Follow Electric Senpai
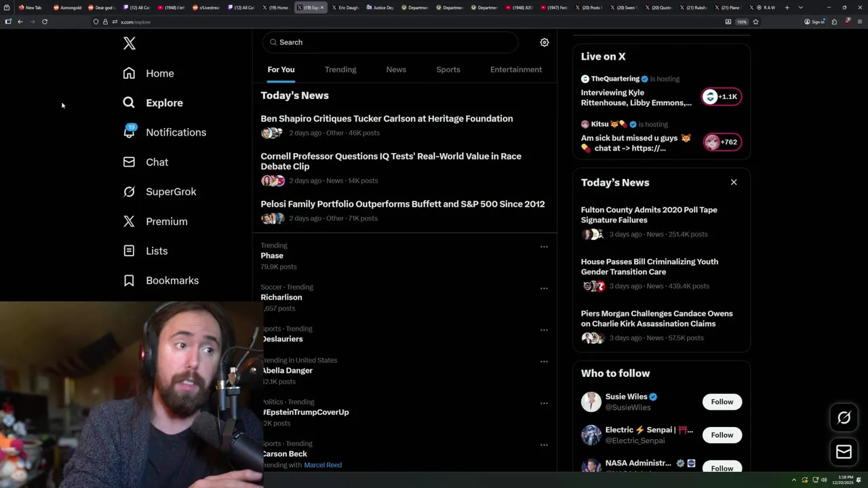The image size is (868, 488). [x=722, y=435]
